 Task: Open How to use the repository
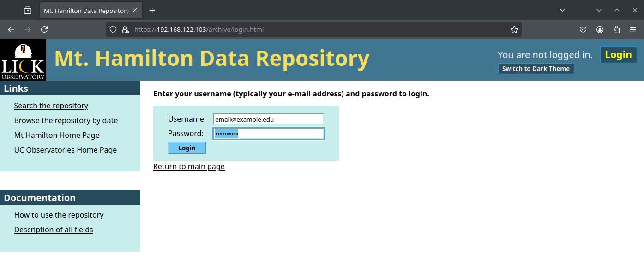point(59,215)
